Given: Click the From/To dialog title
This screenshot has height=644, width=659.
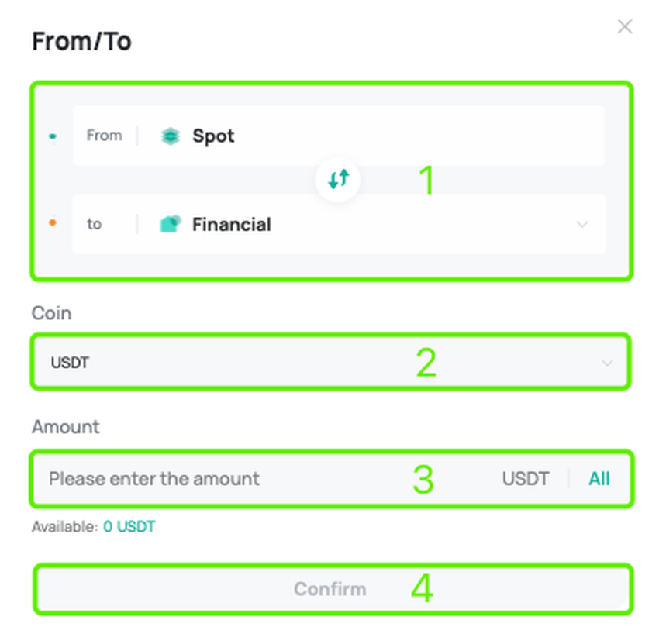Looking at the screenshot, I should [x=81, y=42].
